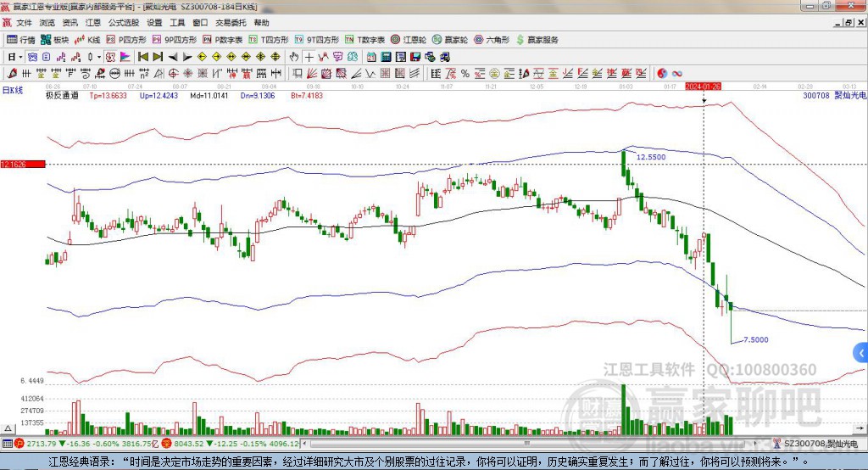Click the black left arrow icon
This screenshot has height=470, width=868.
172,57
